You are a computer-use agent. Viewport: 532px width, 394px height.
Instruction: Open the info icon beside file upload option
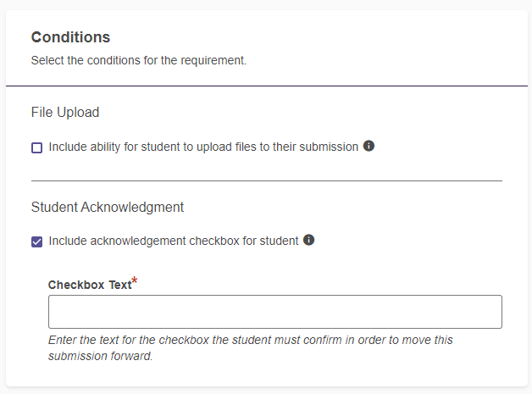369,146
